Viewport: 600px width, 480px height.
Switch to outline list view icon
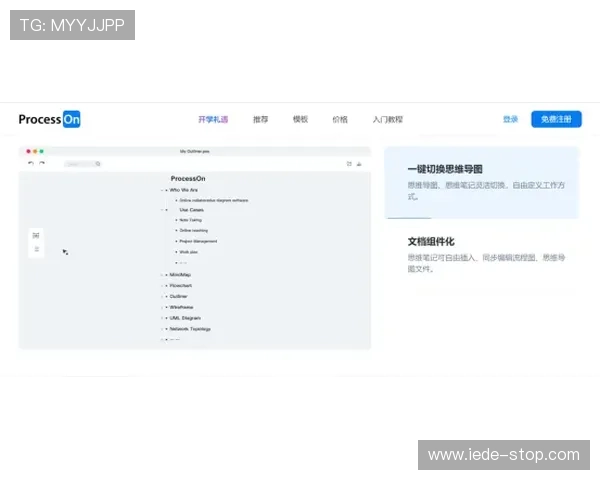pos(36,249)
